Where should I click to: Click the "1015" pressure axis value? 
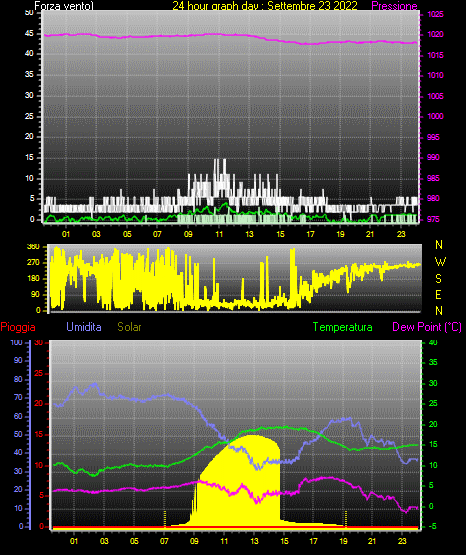pyautogui.click(x=435, y=55)
